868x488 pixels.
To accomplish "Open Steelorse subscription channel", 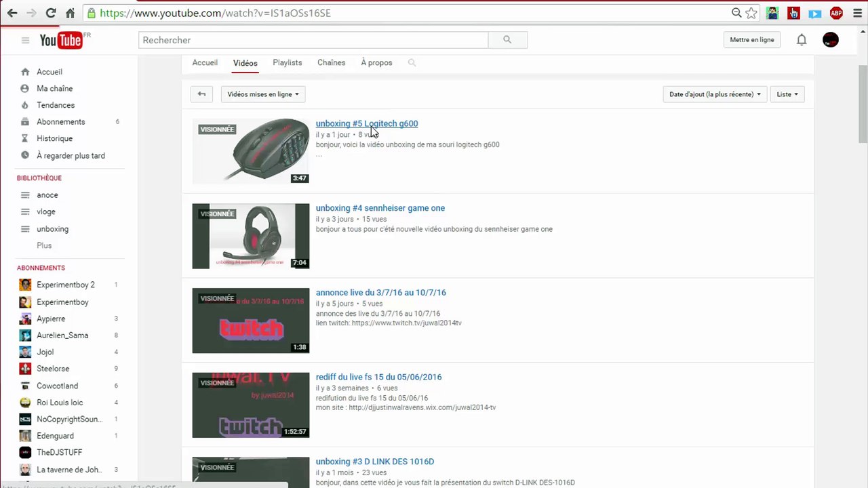I will pyautogui.click(x=53, y=369).
